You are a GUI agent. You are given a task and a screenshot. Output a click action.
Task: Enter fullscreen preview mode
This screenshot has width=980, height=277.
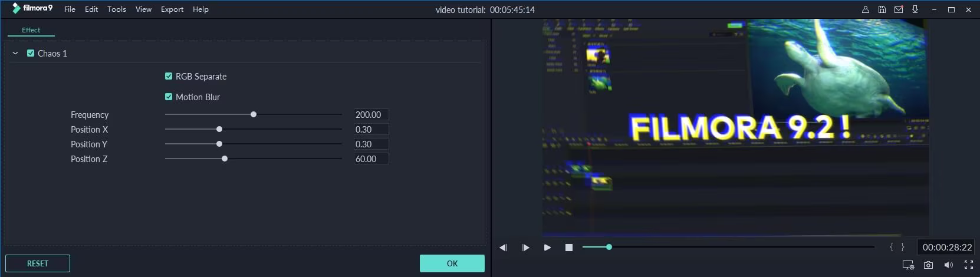coord(968,265)
